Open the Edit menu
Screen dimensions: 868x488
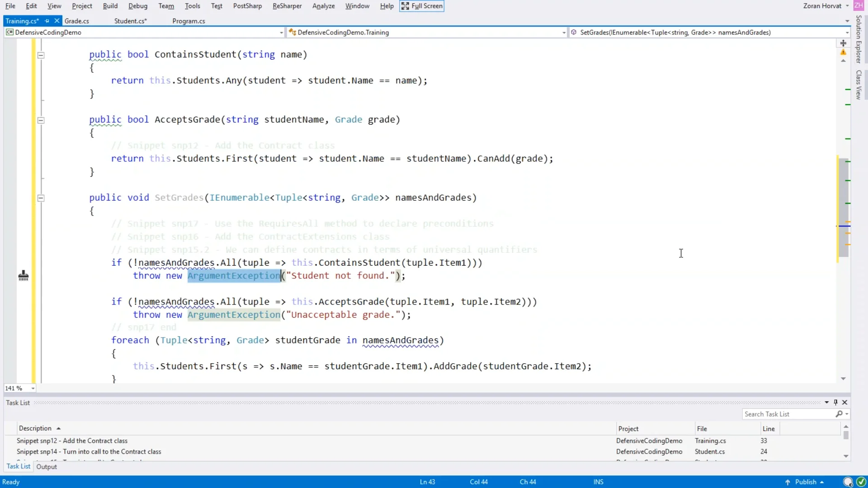tap(31, 6)
